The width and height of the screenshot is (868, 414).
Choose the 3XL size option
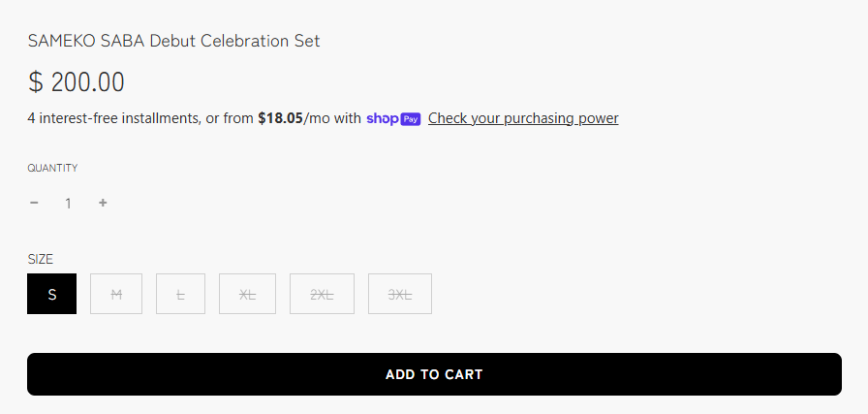pos(400,294)
